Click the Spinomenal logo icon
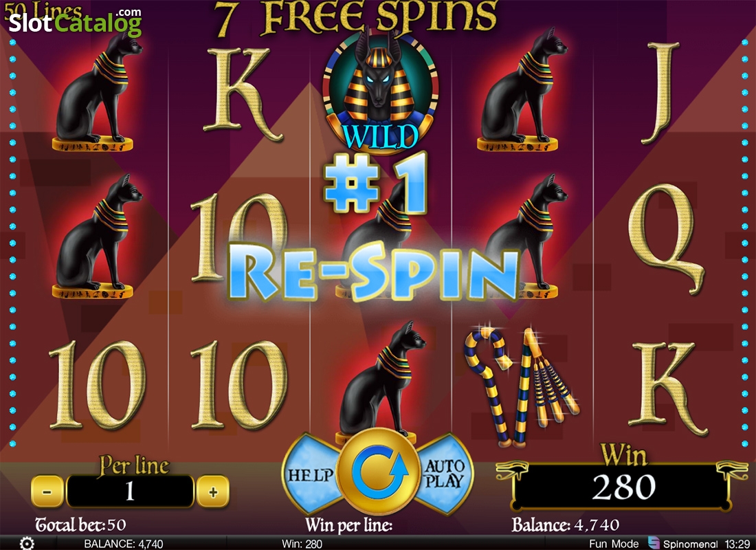Screen dimensions: 756x550 click(654, 542)
